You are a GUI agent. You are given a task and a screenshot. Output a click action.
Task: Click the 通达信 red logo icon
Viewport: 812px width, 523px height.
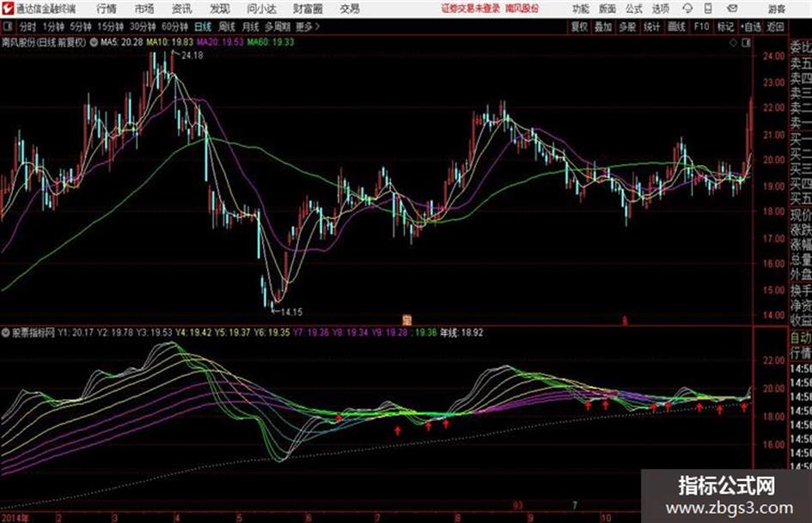coord(8,9)
